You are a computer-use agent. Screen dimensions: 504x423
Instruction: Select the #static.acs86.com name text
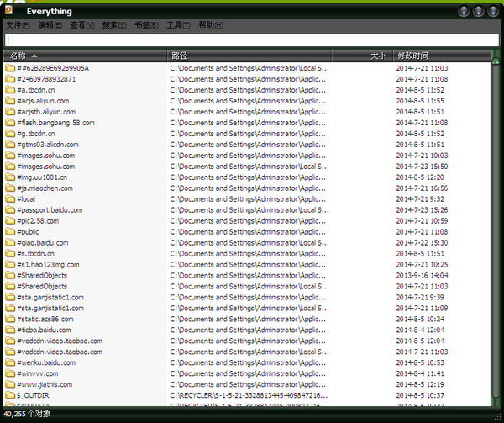[x=45, y=319]
